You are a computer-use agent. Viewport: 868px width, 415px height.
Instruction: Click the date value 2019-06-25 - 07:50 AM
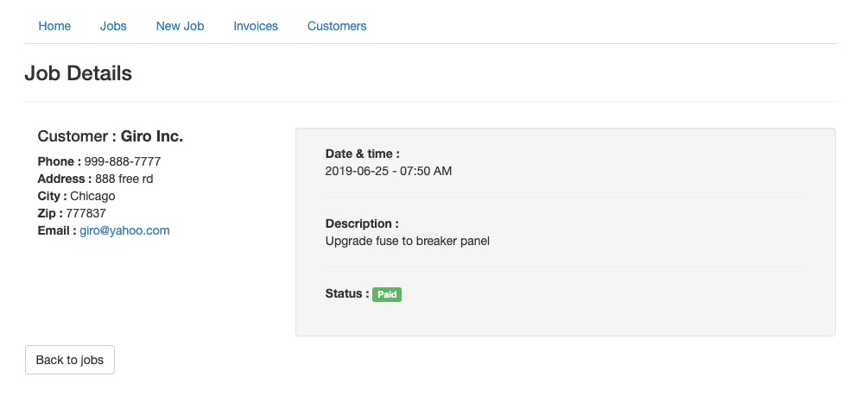click(x=389, y=171)
